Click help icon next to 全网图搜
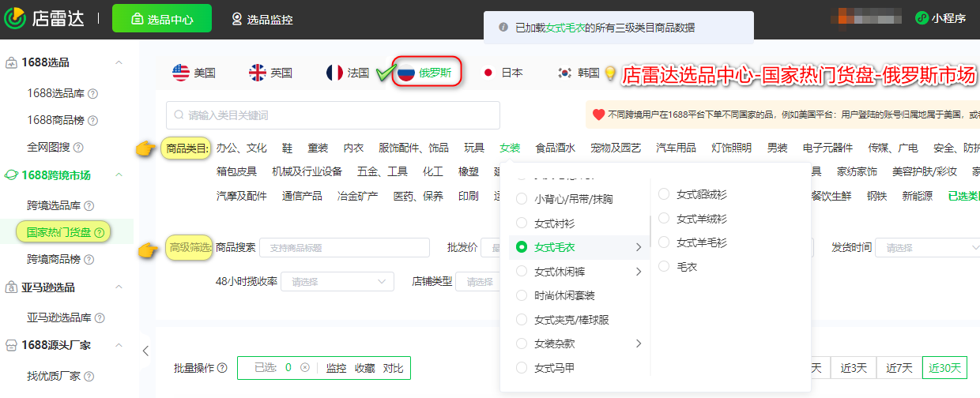This screenshot has width=980, height=398. (78, 147)
